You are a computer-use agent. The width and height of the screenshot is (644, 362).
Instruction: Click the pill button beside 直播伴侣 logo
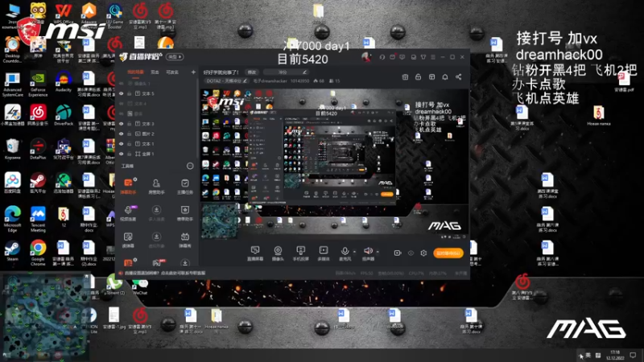[x=175, y=56]
